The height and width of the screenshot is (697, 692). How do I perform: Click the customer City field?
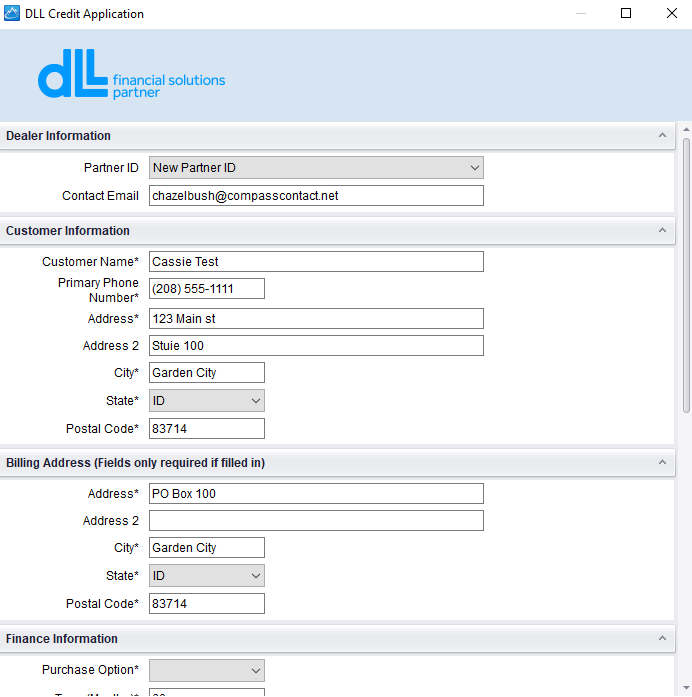click(207, 373)
